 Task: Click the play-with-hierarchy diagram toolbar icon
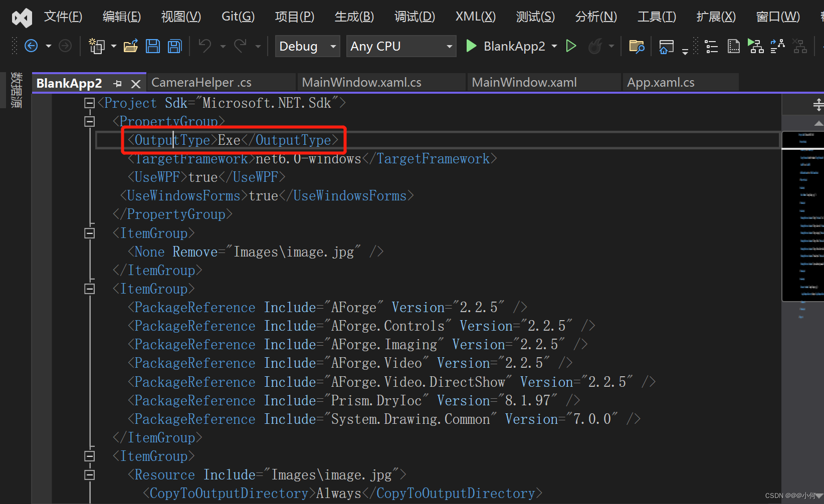pos(755,46)
